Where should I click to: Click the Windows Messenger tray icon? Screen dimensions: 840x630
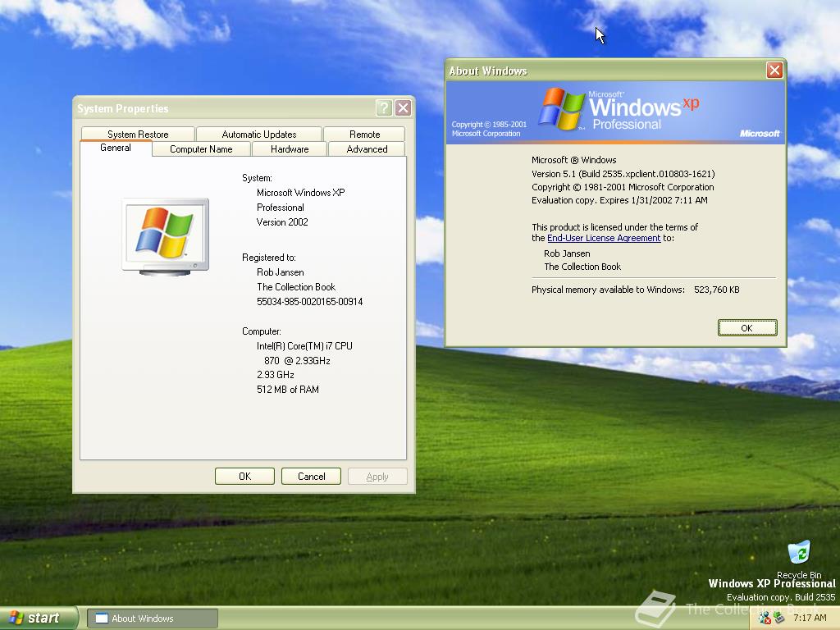765,618
